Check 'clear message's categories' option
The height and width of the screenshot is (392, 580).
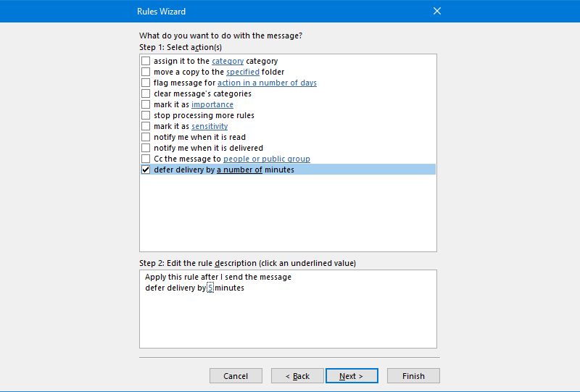146,94
